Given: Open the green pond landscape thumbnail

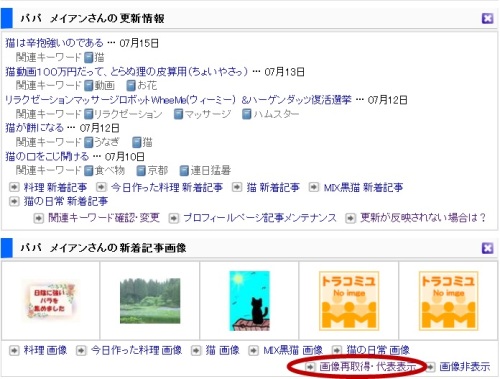Looking at the screenshot, I should pyautogui.click(x=150, y=301).
